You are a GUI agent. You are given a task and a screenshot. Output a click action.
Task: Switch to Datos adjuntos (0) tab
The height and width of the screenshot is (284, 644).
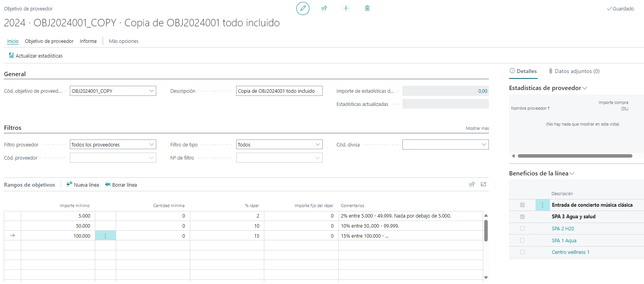coord(574,71)
